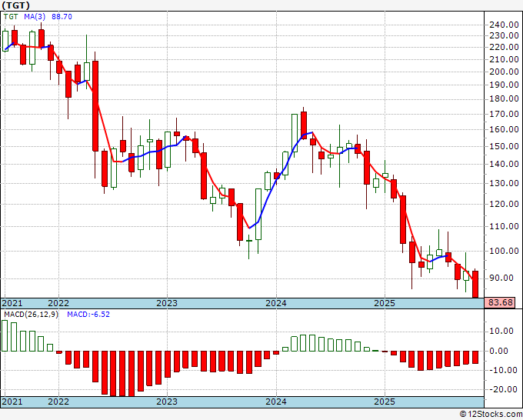
Task: Click the 2022 label on MACD timeline
Action: click(x=58, y=402)
